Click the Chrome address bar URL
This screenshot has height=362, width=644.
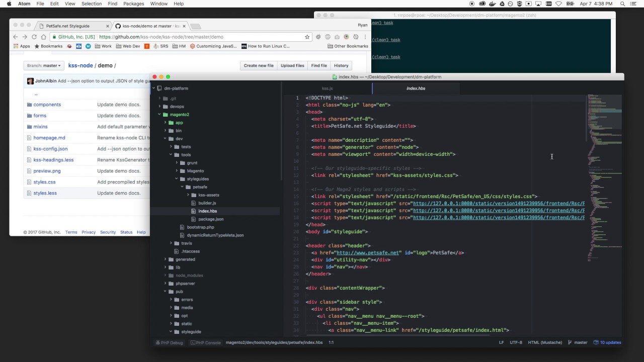161,37
